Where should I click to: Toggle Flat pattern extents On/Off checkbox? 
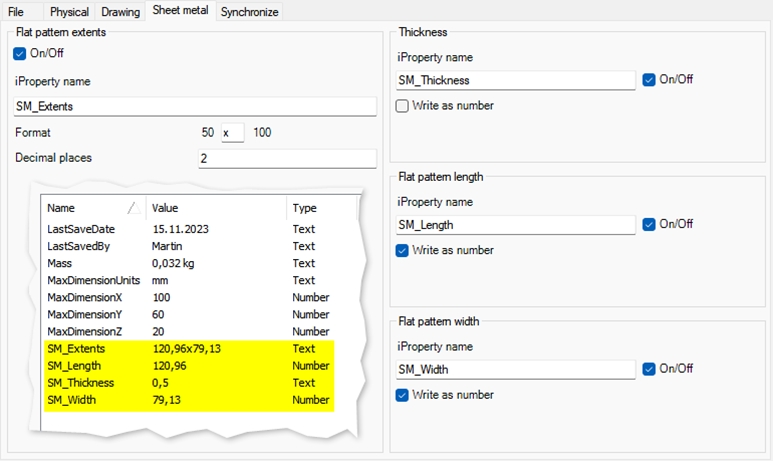tap(21, 53)
